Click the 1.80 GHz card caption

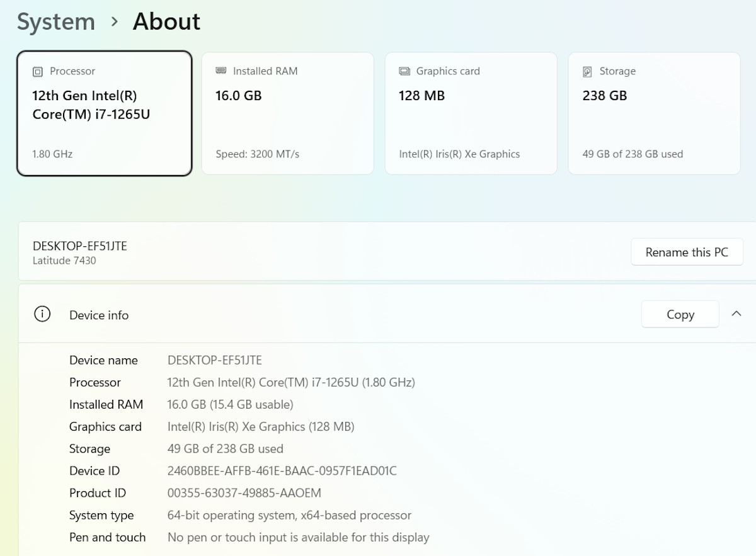pyautogui.click(x=52, y=154)
